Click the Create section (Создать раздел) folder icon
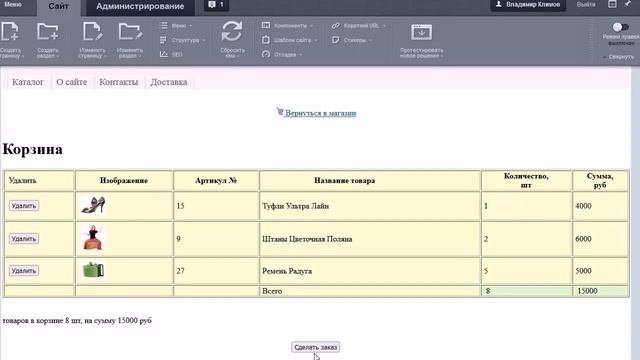The height and width of the screenshot is (360, 640). click(47, 31)
